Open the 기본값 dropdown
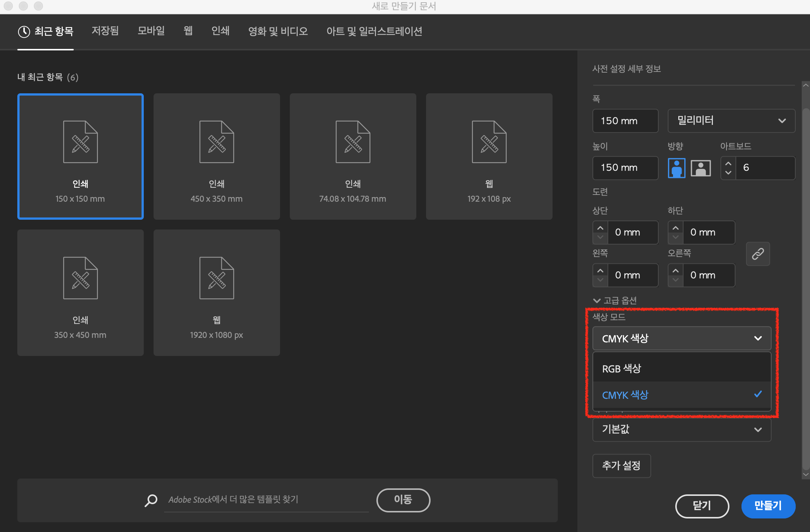 tap(681, 429)
